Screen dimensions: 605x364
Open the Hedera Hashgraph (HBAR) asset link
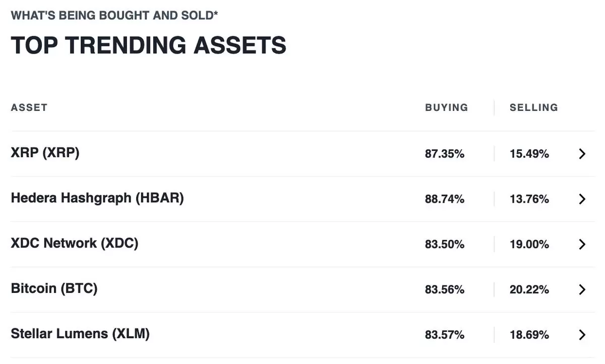(97, 198)
